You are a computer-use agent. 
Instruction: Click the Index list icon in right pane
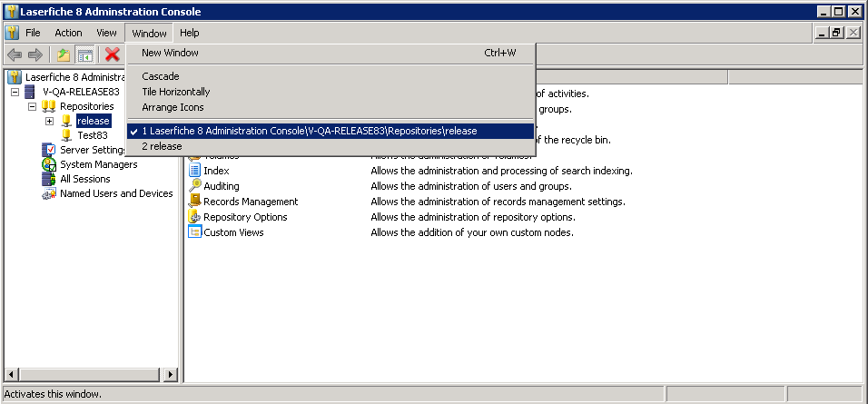[194, 171]
